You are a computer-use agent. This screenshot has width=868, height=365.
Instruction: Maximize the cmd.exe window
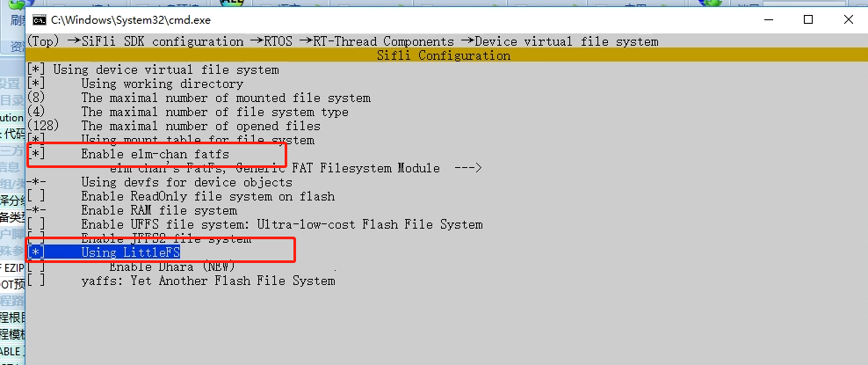click(808, 20)
